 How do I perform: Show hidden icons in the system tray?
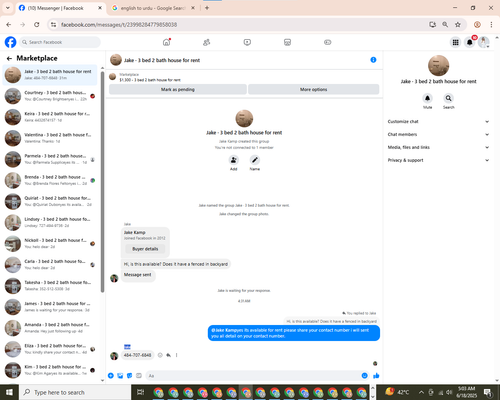(421, 392)
